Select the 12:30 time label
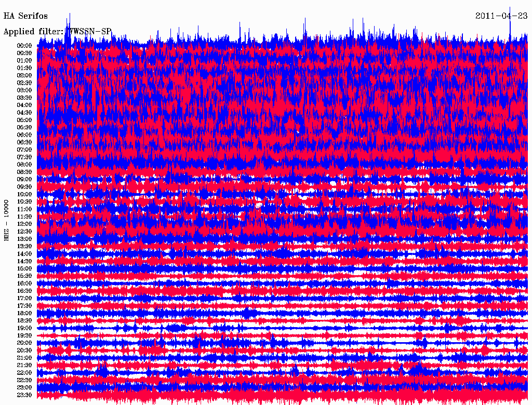This screenshot has width=532, height=405. [x=24, y=232]
